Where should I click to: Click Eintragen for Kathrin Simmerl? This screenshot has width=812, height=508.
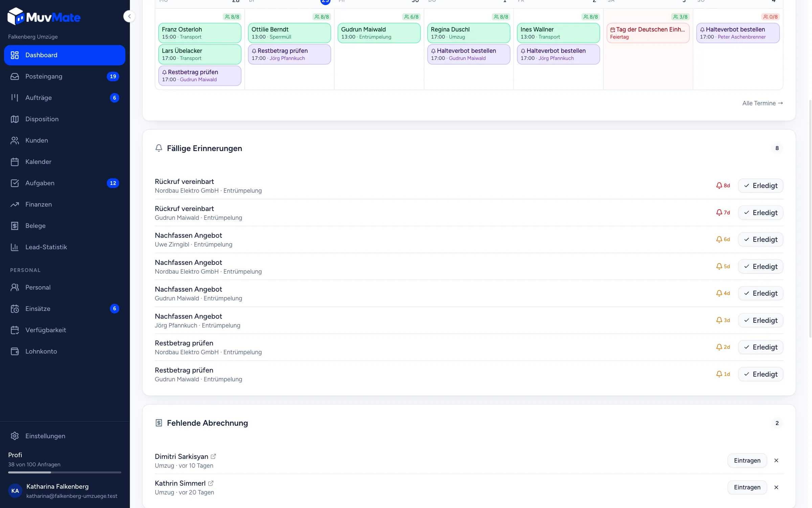[x=747, y=487]
